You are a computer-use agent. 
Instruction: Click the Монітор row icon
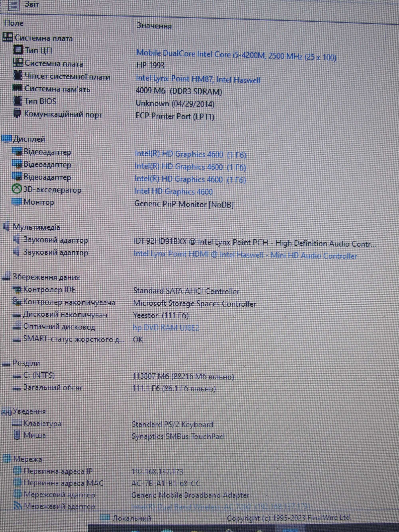17,201
